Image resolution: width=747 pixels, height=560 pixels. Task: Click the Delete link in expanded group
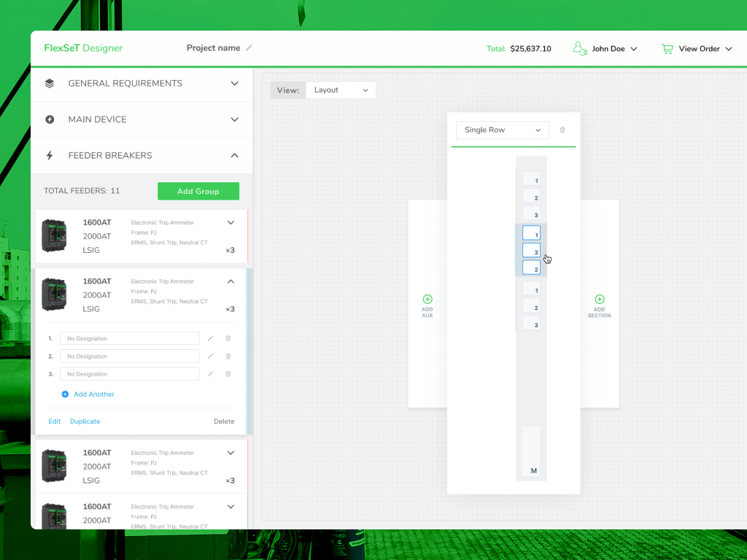pos(224,421)
